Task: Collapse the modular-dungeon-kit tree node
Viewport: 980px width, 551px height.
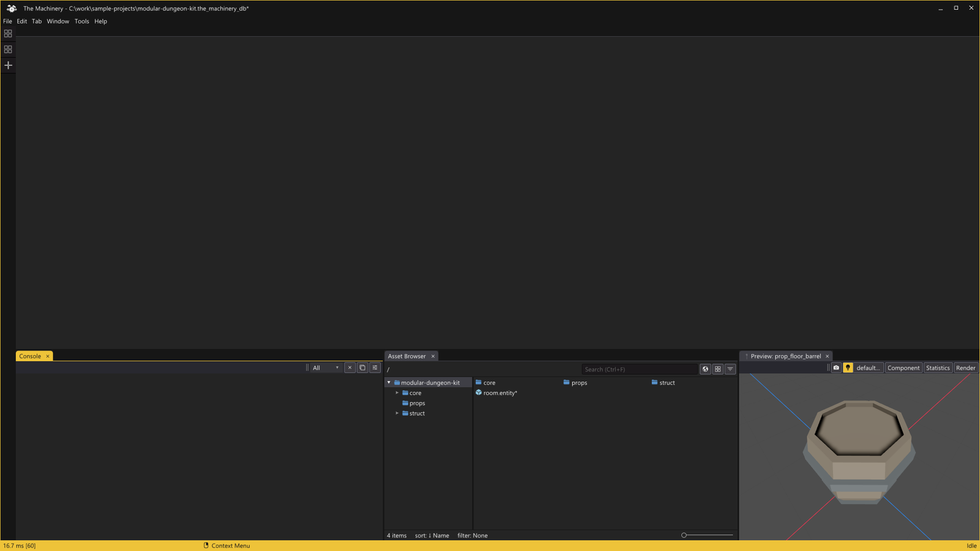Action: click(x=389, y=383)
